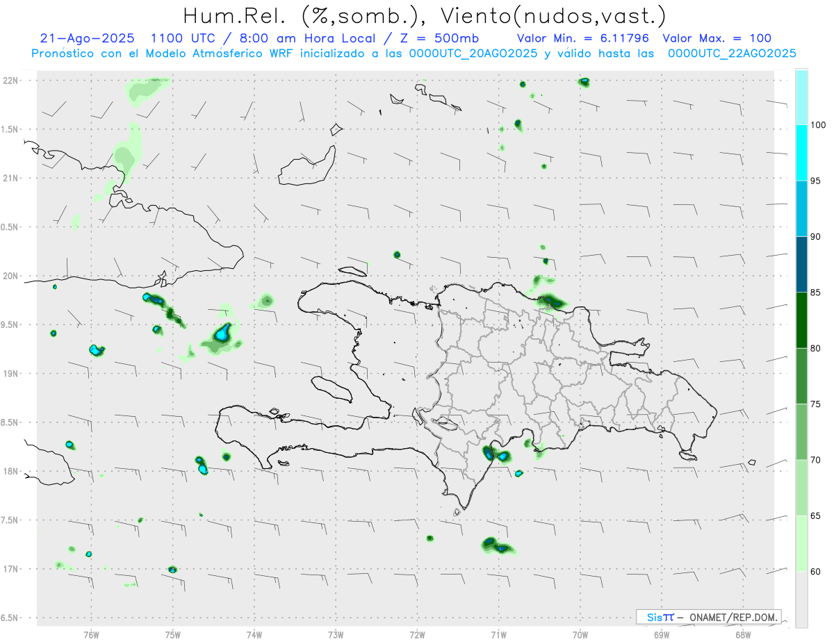Click the colorbar label "70"

tap(817, 460)
